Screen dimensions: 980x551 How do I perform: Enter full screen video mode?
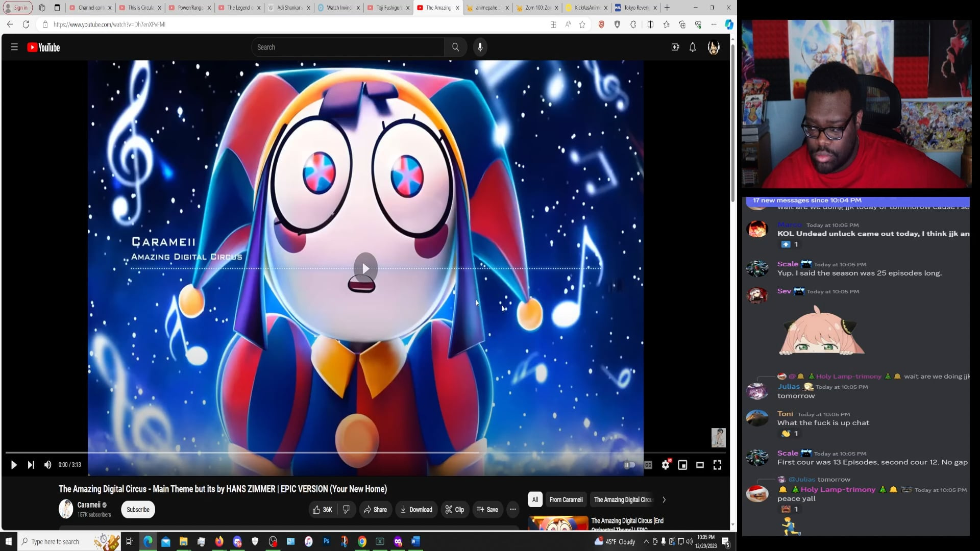(717, 465)
